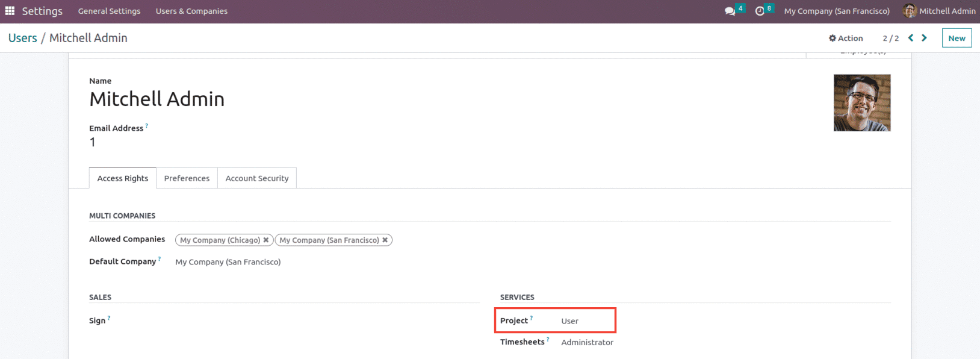
Task: Create a New user record
Action: pos(957,38)
